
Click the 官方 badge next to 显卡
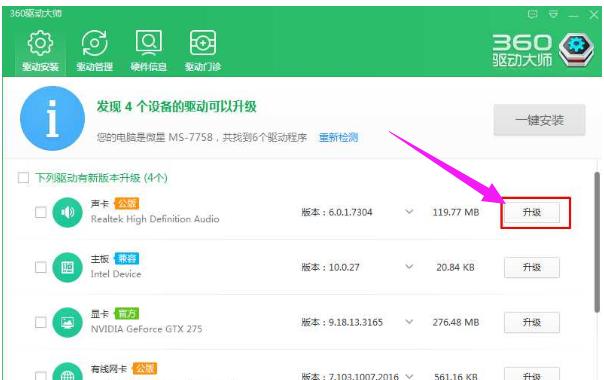pos(127,314)
